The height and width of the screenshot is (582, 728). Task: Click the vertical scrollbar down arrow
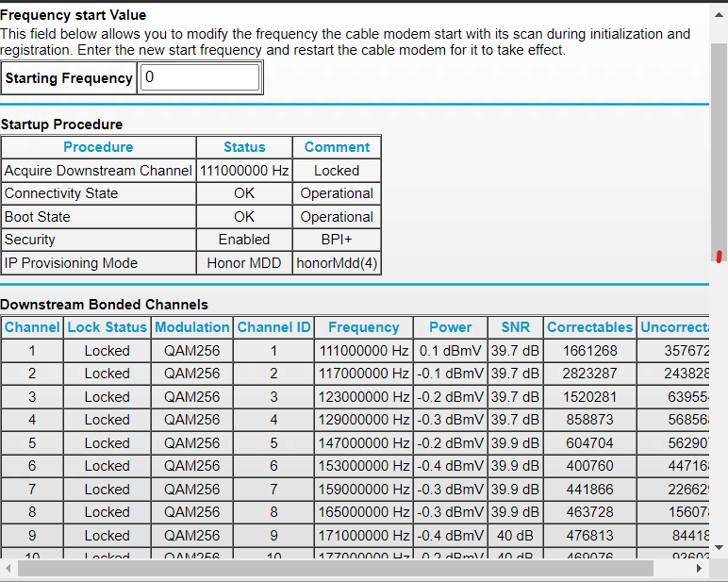(719, 547)
